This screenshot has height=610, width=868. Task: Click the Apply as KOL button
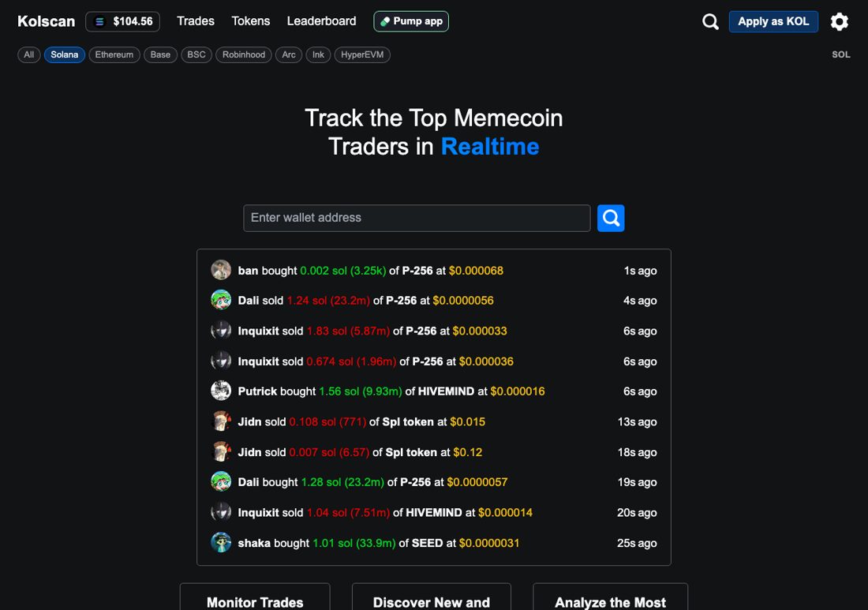click(x=773, y=21)
